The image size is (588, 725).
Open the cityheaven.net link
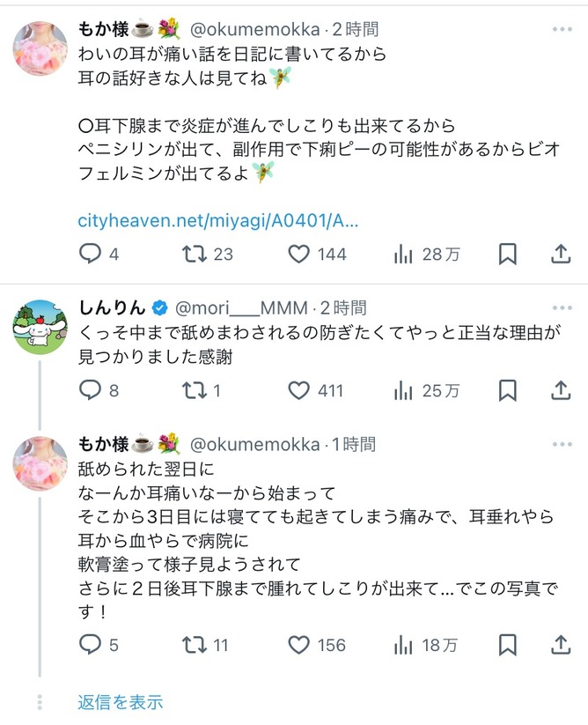(x=217, y=219)
